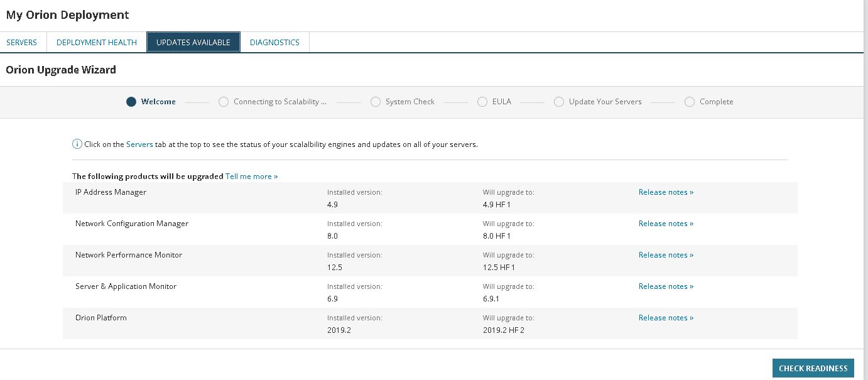Click the Server & Application Monitor product name
This screenshot has height=380, width=868.
[x=126, y=286]
